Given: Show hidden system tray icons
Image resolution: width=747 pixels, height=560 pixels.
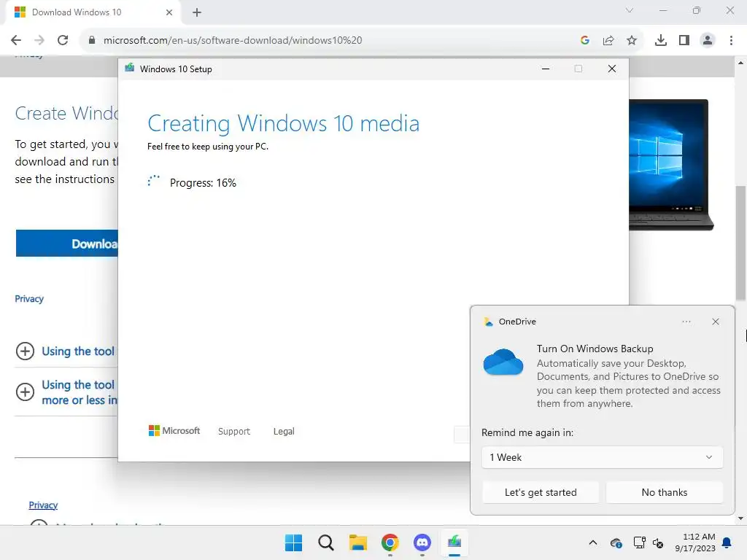Looking at the screenshot, I should pos(593,542).
